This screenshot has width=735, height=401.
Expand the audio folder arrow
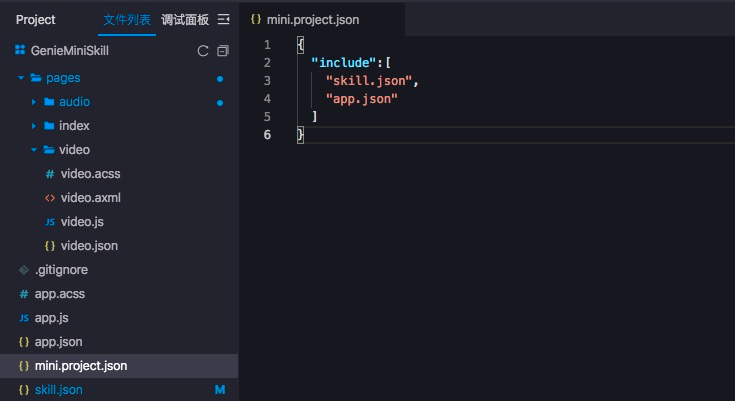click(x=34, y=102)
